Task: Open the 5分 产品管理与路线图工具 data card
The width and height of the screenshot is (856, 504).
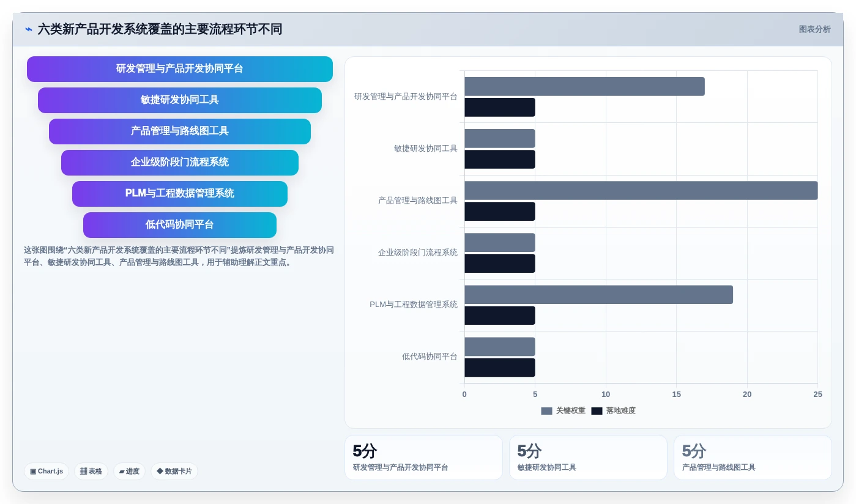Action: click(x=753, y=458)
